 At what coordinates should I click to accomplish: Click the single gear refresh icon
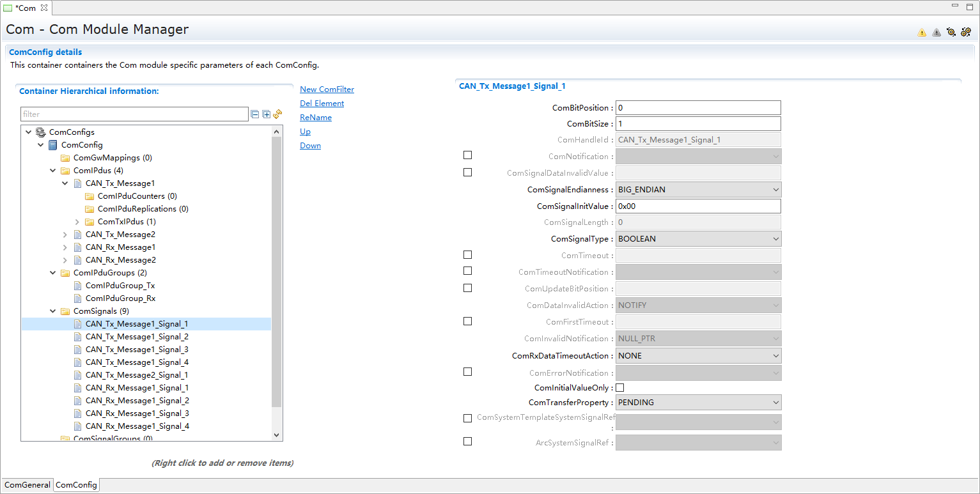(951, 32)
